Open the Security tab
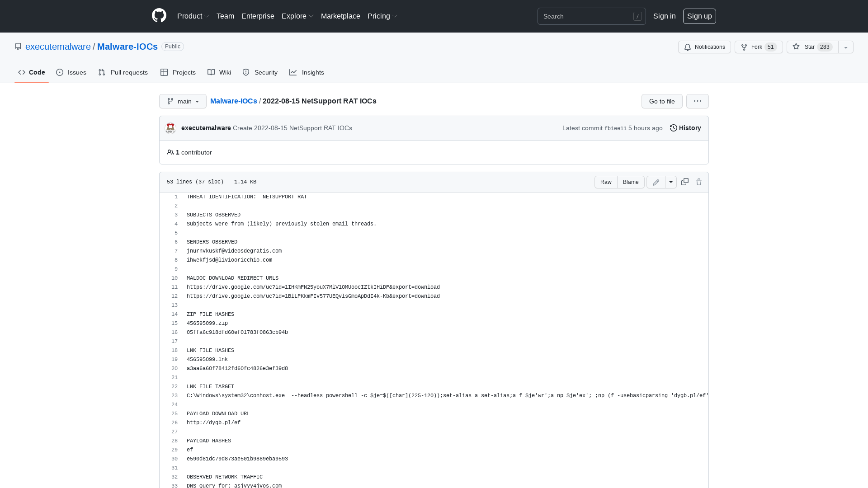Screen dimensions: 868x488 click(x=260, y=72)
